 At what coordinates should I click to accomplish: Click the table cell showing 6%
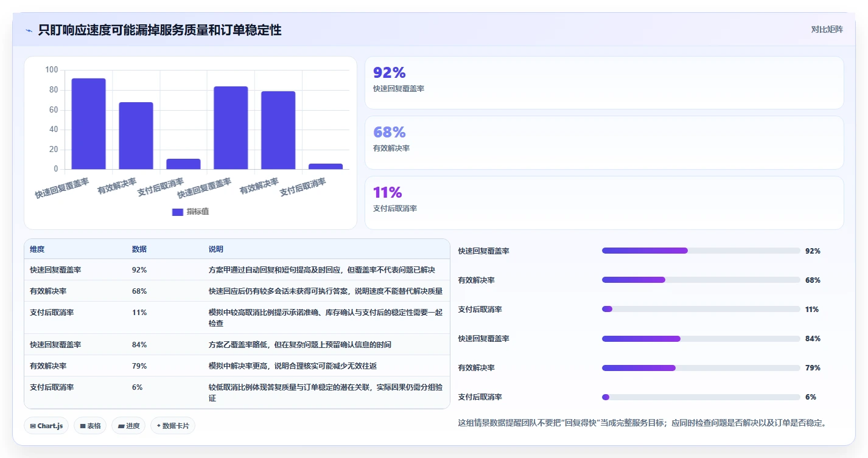(138, 387)
